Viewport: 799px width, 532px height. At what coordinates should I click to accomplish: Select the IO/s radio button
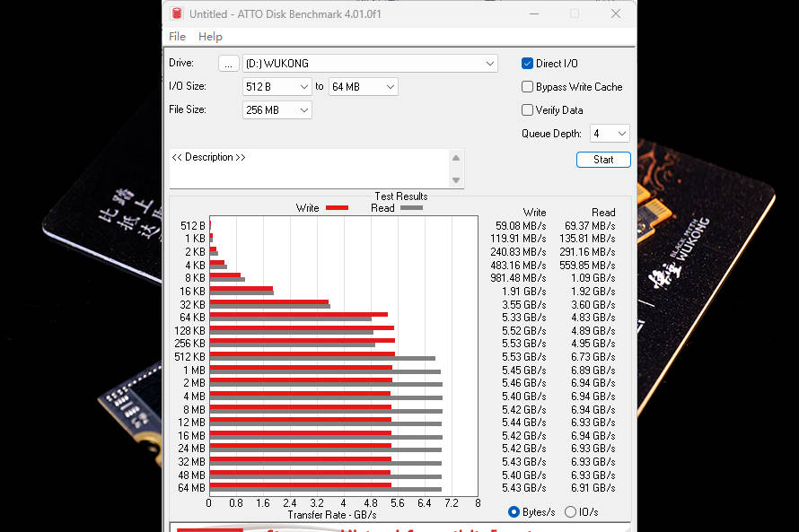coord(570,512)
